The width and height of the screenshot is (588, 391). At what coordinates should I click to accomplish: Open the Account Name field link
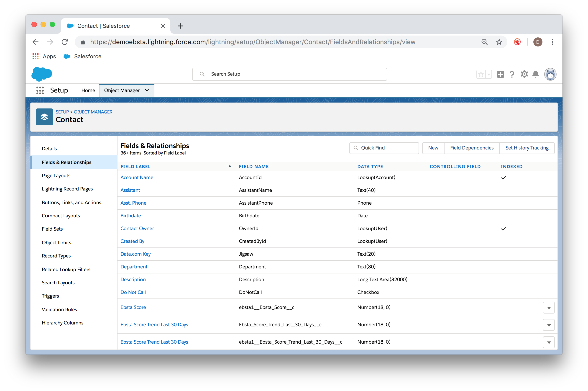137,177
